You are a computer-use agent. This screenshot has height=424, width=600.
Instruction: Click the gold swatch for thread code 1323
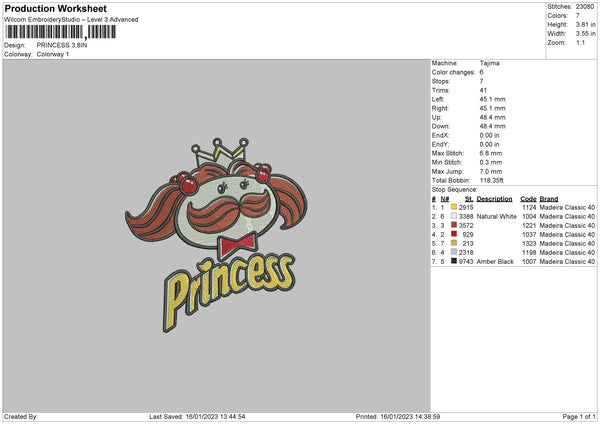coord(454,243)
